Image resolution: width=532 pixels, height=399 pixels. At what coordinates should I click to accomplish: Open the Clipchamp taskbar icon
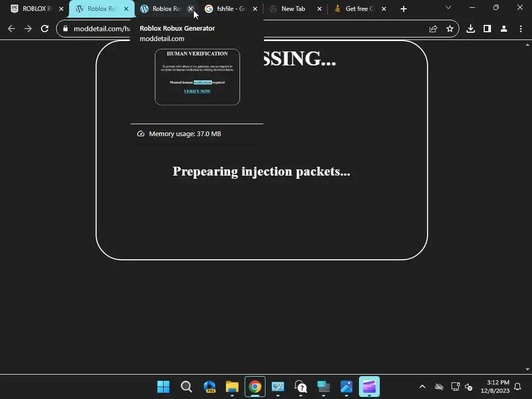pyautogui.click(x=369, y=387)
